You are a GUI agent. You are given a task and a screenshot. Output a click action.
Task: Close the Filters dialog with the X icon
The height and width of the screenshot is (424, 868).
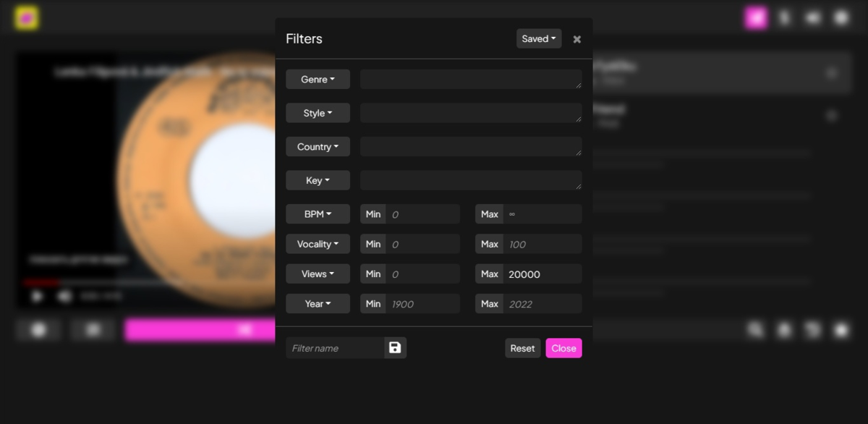576,39
